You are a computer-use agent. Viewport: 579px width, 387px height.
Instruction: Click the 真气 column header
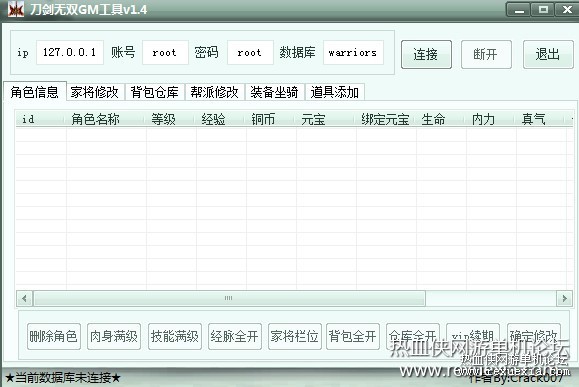pos(541,119)
